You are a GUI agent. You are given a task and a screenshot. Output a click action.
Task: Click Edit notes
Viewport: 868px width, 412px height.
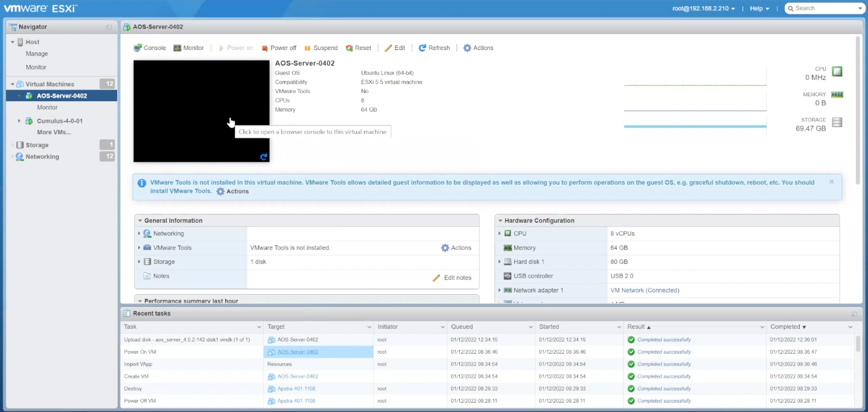pyautogui.click(x=452, y=278)
